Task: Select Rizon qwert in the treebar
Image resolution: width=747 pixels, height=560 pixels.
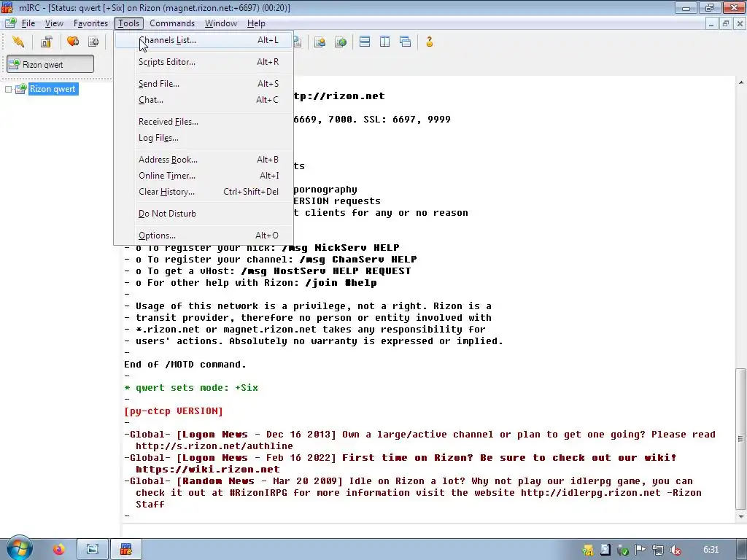Action: coord(53,89)
